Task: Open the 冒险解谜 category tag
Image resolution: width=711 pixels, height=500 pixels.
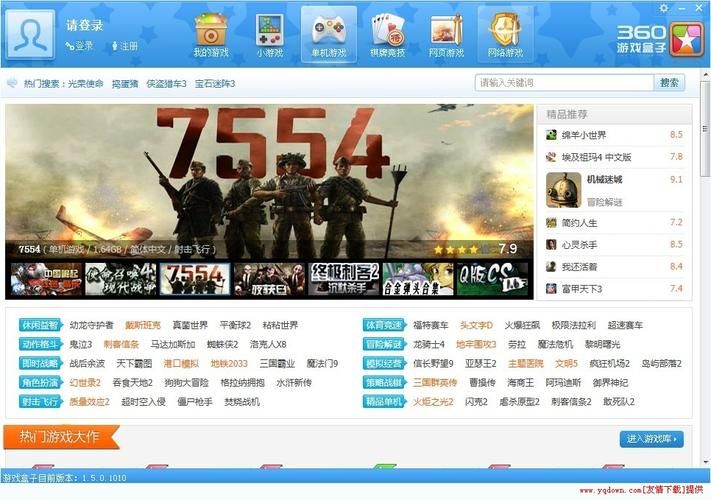Action: (x=384, y=344)
